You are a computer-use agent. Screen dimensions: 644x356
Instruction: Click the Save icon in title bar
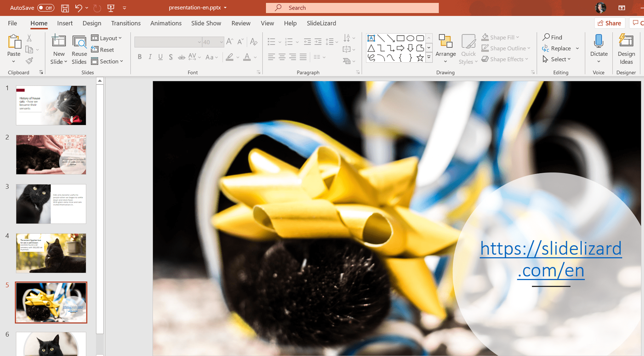[x=65, y=8]
